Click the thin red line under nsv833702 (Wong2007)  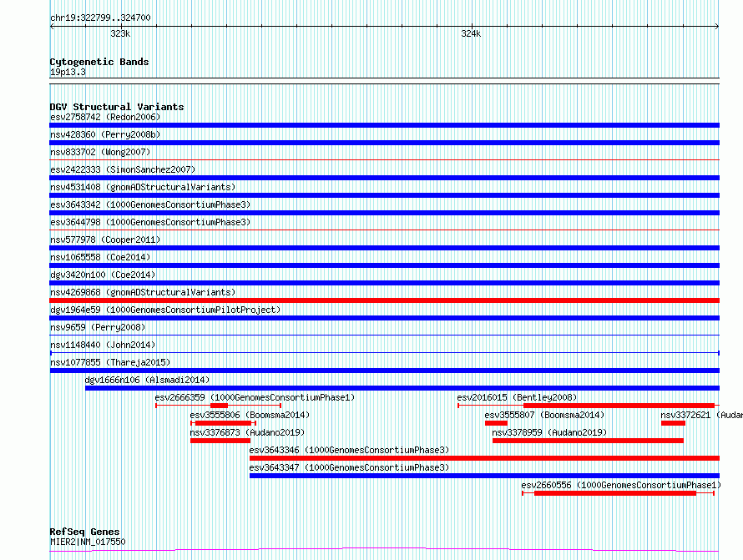pyautogui.click(x=384, y=160)
